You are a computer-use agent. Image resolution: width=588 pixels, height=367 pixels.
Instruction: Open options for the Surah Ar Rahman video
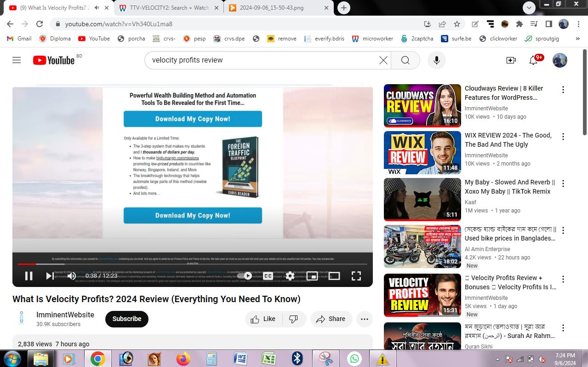tap(563, 328)
